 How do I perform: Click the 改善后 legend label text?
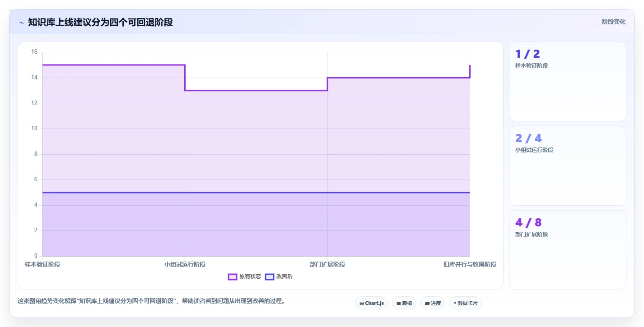coord(285,276)
